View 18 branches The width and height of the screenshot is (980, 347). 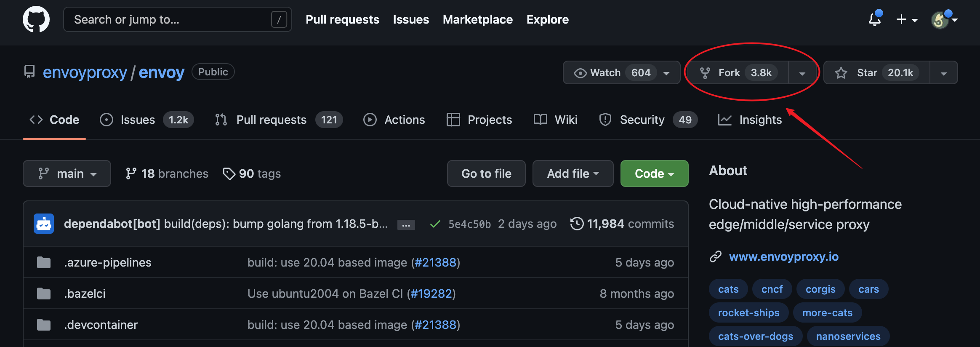pos(167,173)
